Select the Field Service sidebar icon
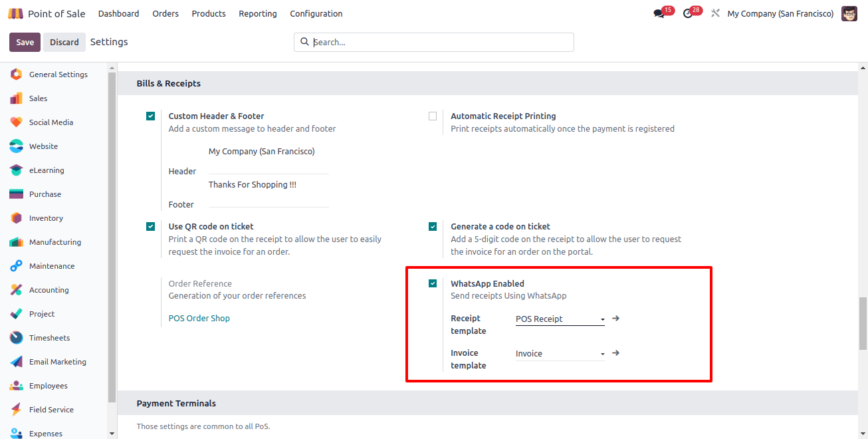The height and width of the screenshot is (439, 868). [x=17, y=410]
